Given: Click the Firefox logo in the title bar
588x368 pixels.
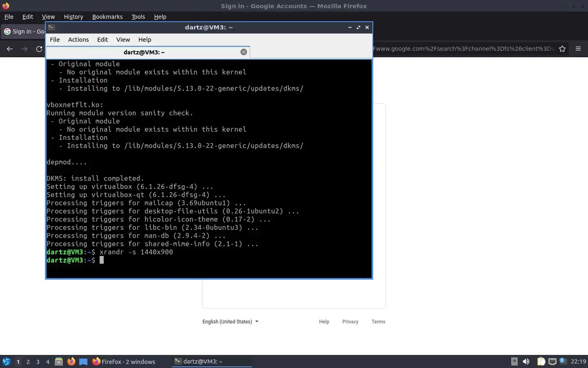Looking at the screenshot, I should click(6, 6).
